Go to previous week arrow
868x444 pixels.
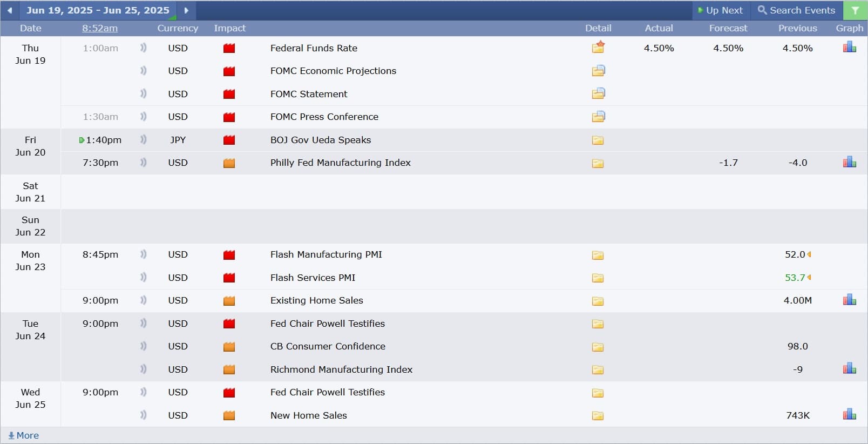point(10,10)
